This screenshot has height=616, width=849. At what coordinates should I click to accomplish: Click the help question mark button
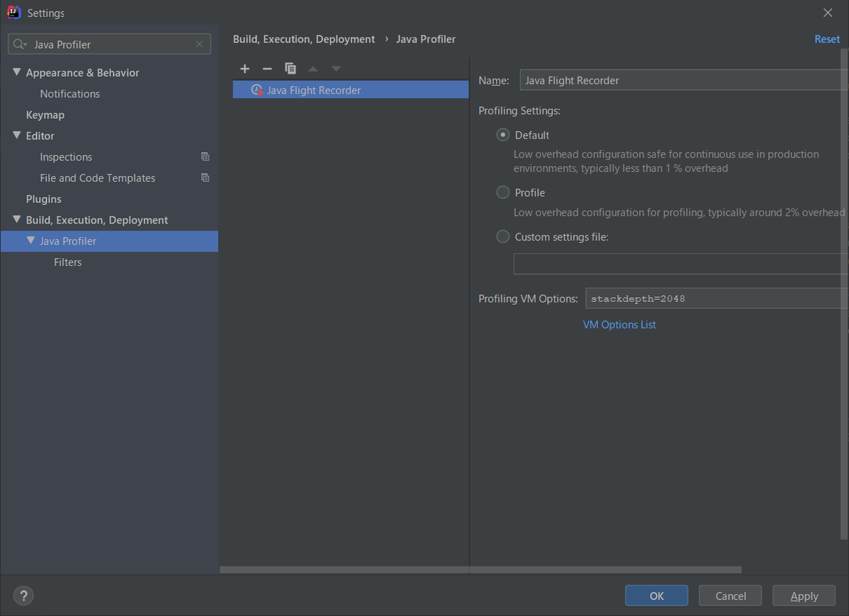point(23,595)
